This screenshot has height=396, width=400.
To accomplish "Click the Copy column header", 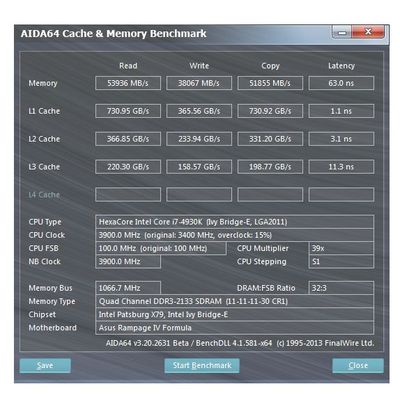I will point(270,66).
